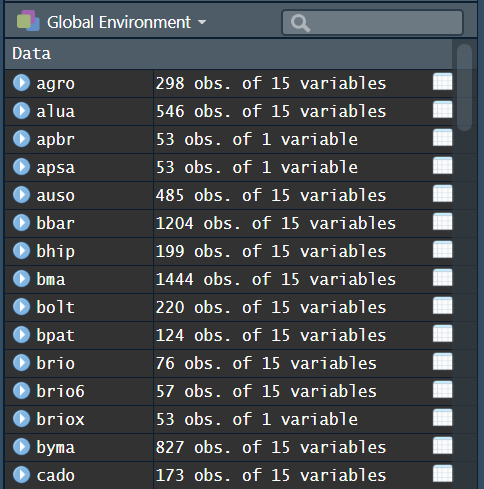View brio6 in data table viewer
The height and width of the screenshot is (489, 484).
442,390
